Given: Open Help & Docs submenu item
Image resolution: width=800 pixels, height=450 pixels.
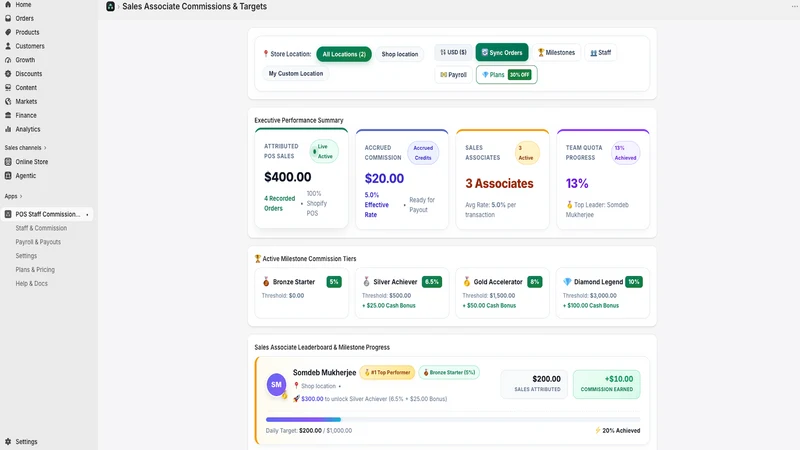Looking at the screenshot, I should coord(32,283).
